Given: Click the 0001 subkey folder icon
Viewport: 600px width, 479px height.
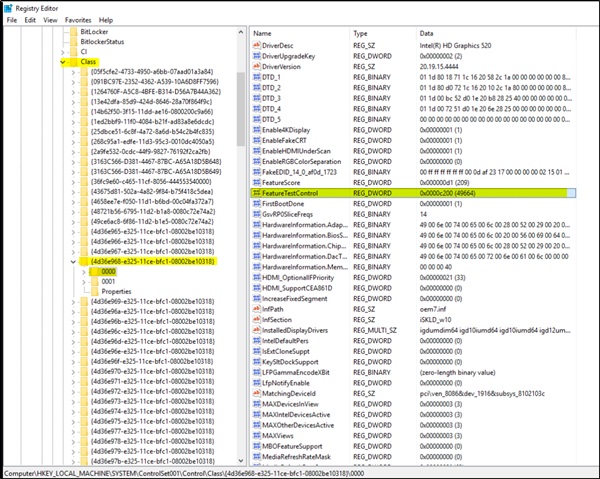Looking at the screenshot, I should click(95, 282).
